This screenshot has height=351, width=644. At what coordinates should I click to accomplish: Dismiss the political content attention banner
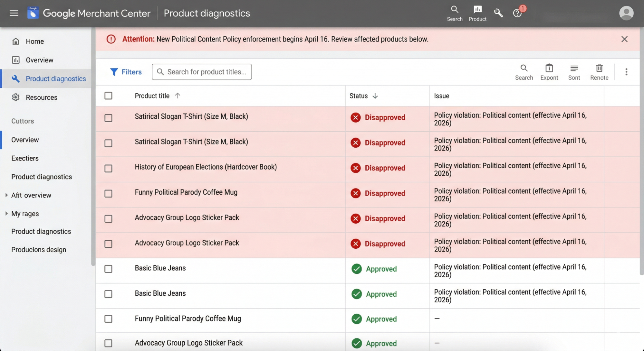[x=624, y=39]
